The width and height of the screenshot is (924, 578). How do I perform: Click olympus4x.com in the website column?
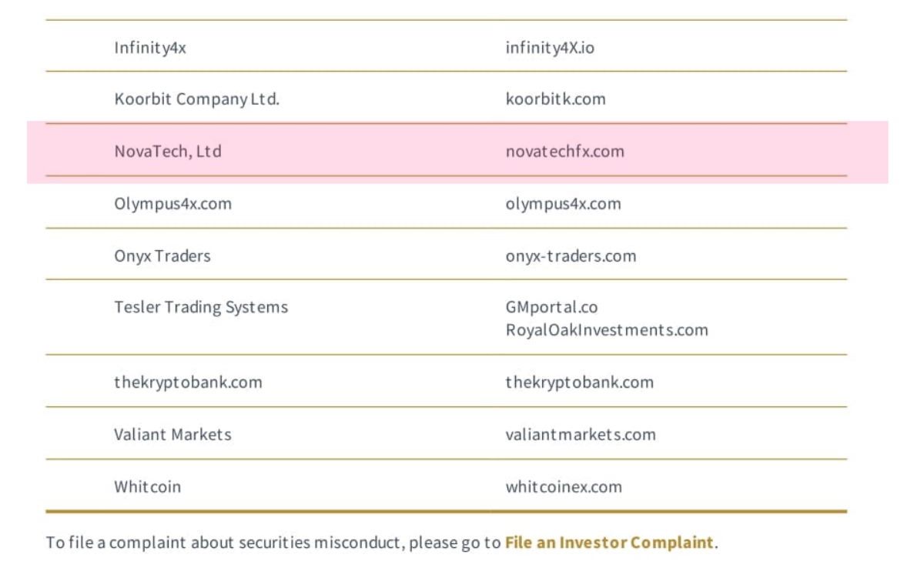point(563,204)
